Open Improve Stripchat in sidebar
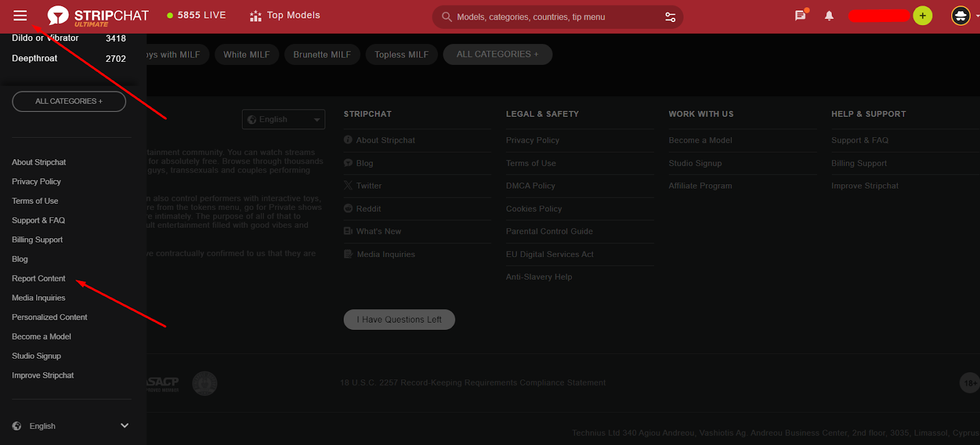The image size is (980, 445). [x=43, y=375]
